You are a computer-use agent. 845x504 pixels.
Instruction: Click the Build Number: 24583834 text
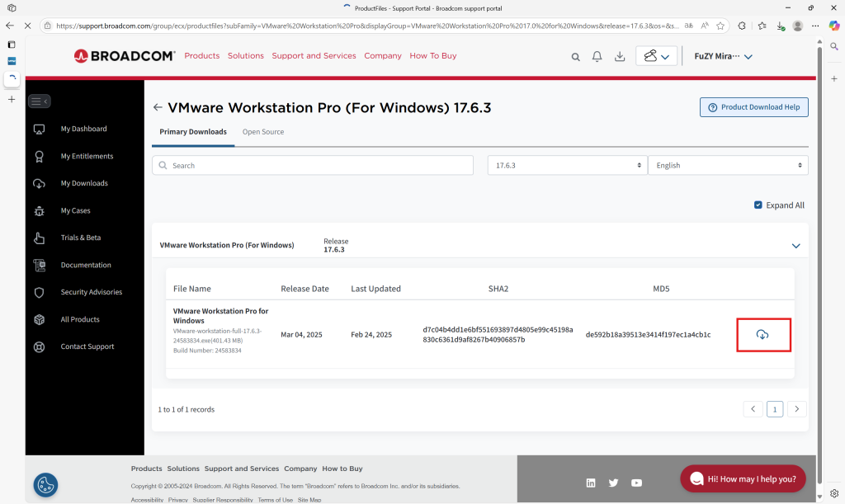(x=207, y=351)
